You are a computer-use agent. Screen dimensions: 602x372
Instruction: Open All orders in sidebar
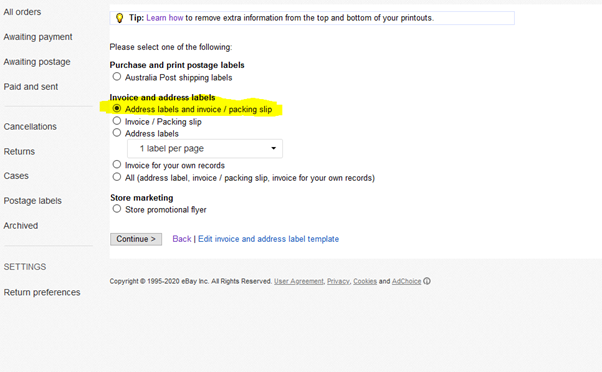22,12
